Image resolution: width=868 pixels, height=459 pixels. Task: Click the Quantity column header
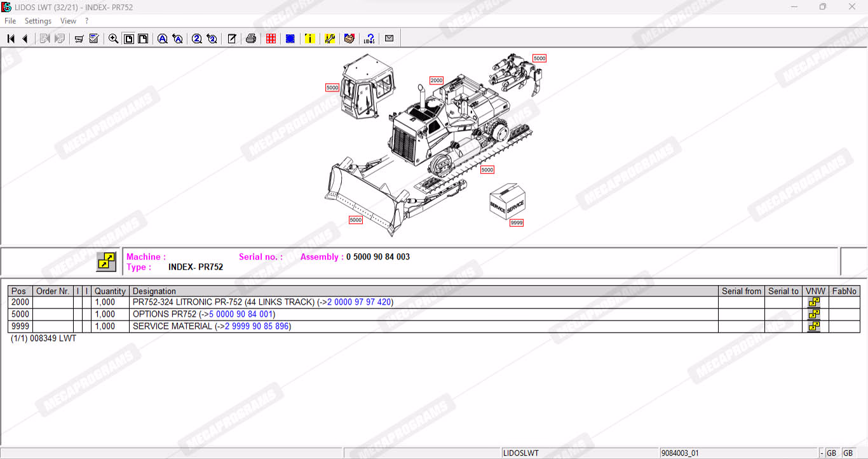(111, 291)
